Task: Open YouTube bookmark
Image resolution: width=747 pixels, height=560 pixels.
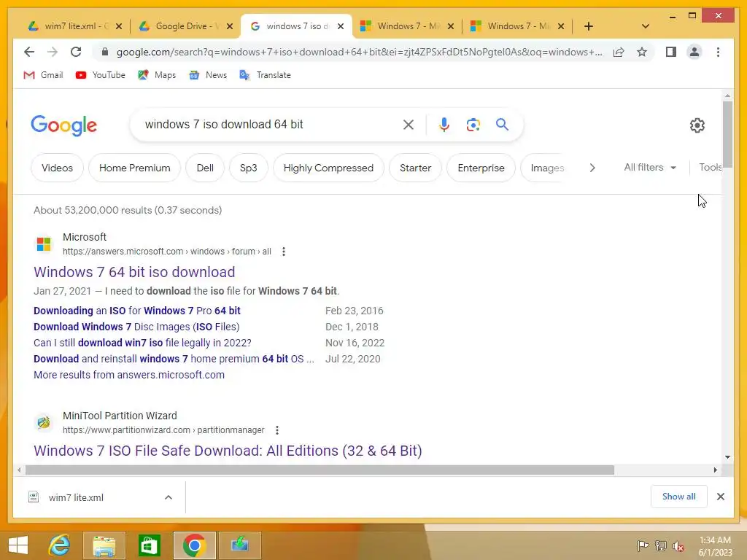Action: pyautogui.click(x=101, y=75)
